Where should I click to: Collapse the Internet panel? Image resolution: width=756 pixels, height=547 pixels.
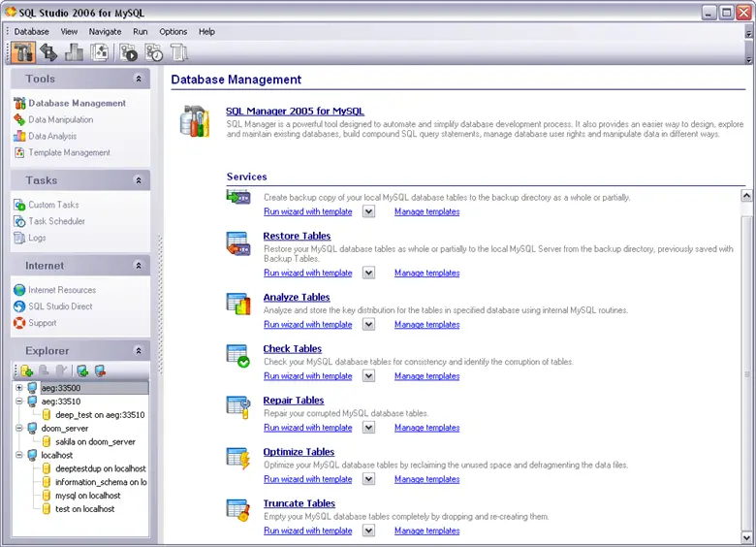point(139,266)
